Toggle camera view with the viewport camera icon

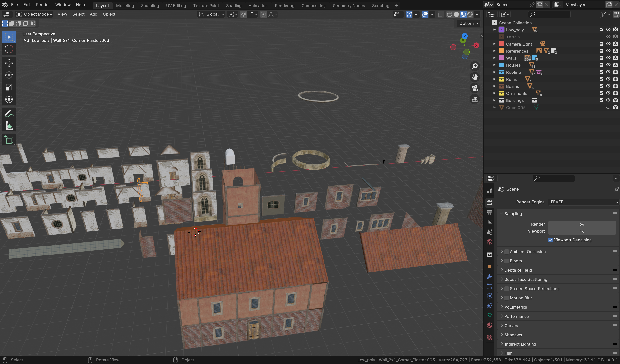tap(475, 88)
